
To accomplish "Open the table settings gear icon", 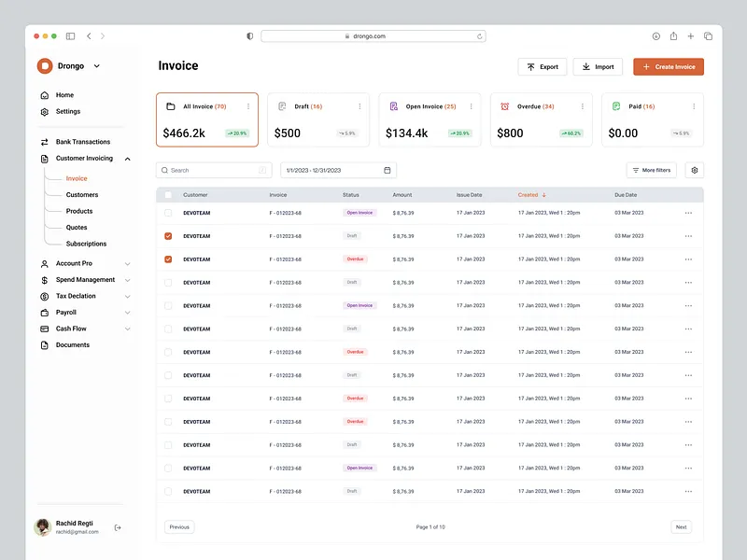I will coord(694,170).
